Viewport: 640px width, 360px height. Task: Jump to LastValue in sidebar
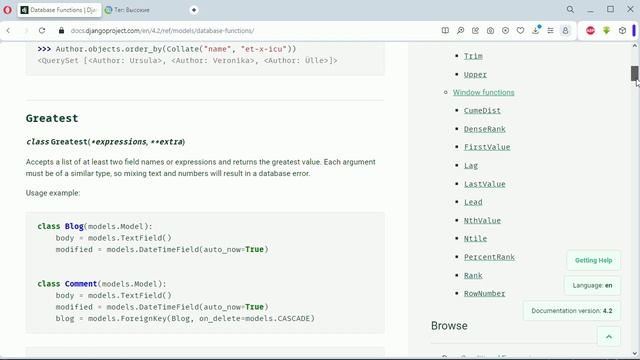484,184
